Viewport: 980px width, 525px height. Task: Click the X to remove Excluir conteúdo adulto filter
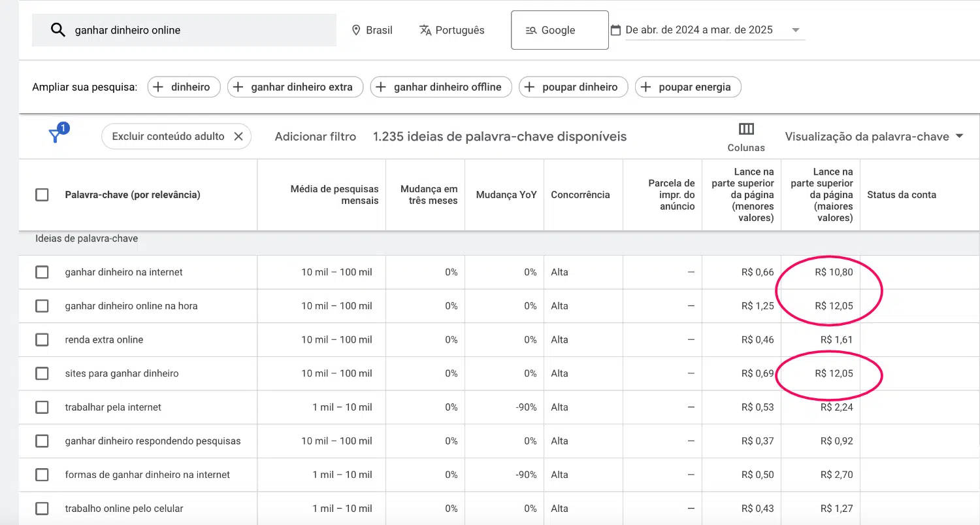(x=239, y=136)
